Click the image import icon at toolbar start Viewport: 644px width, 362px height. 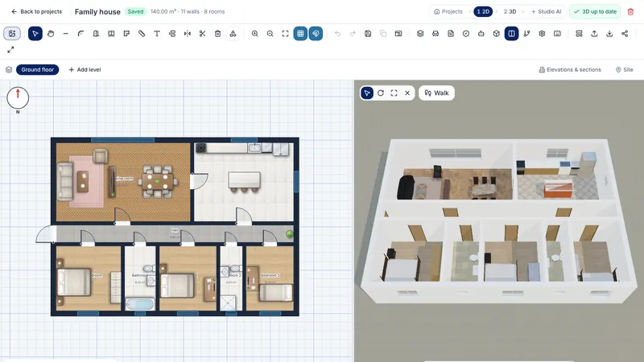12,34
